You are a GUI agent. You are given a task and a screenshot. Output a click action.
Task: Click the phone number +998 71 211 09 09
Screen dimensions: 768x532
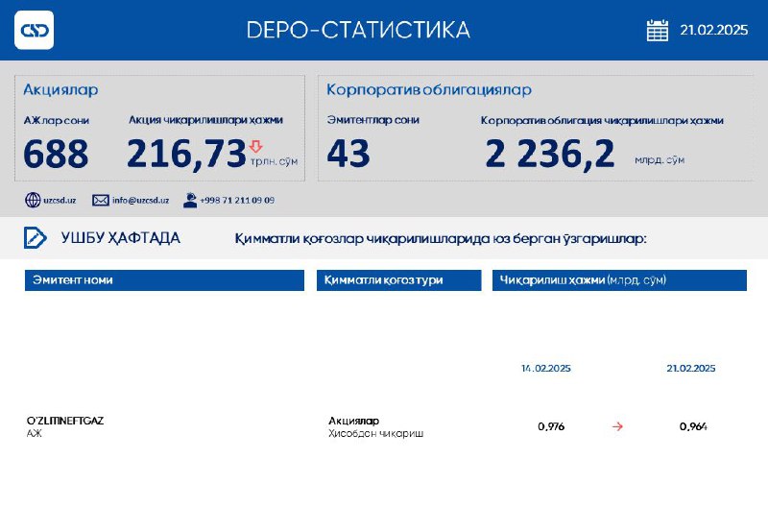(237, 200)
